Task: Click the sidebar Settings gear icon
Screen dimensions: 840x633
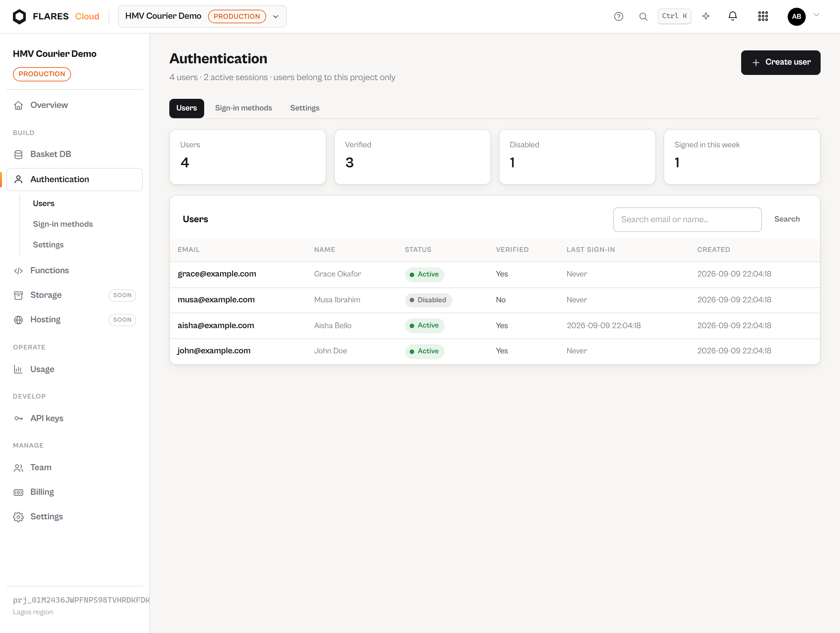Action: point(18,517)
